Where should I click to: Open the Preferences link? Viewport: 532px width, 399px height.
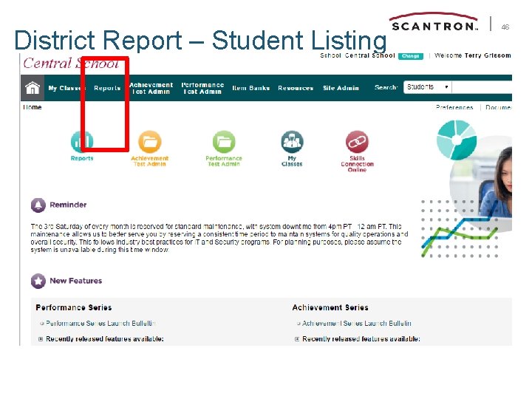[x=454, y=107]
